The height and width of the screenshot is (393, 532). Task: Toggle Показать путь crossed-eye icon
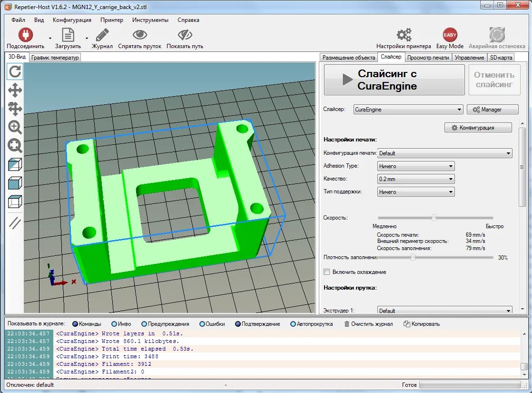click(x=185, y=35)
